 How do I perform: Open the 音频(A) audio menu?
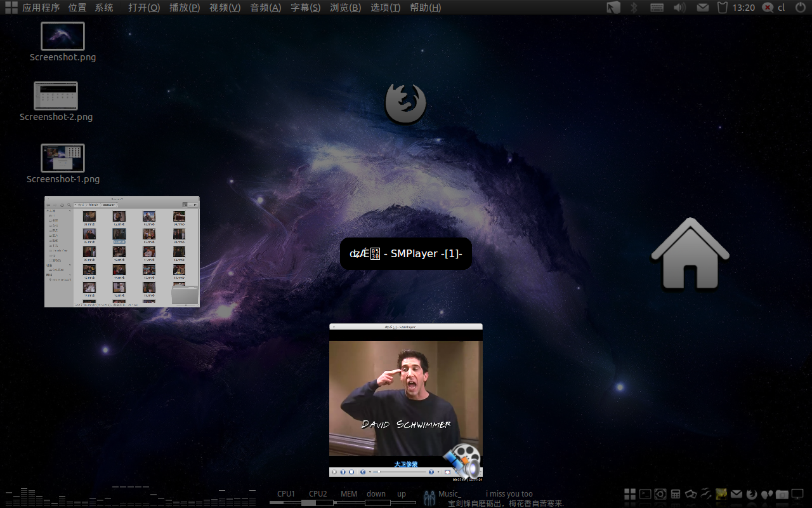(x=265, y=8)
